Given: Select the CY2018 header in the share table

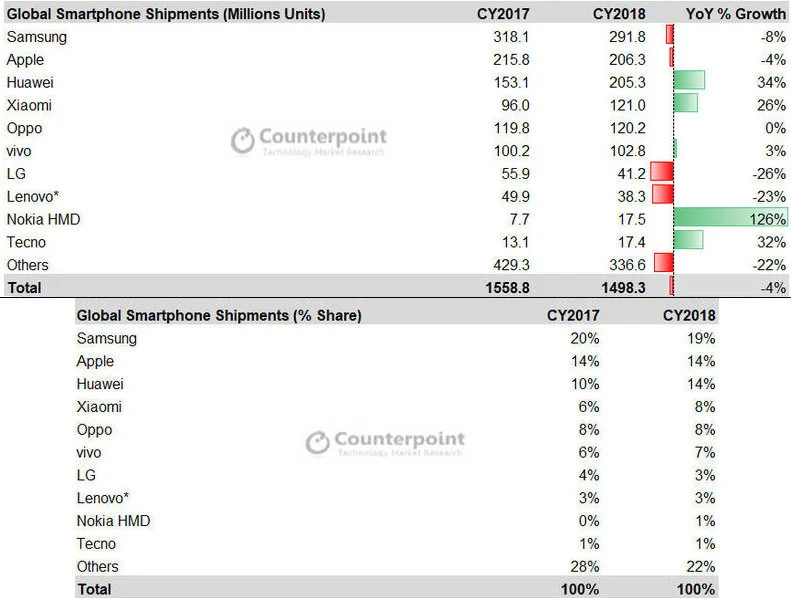Looking at the screenshot, I should click(689, 315).
